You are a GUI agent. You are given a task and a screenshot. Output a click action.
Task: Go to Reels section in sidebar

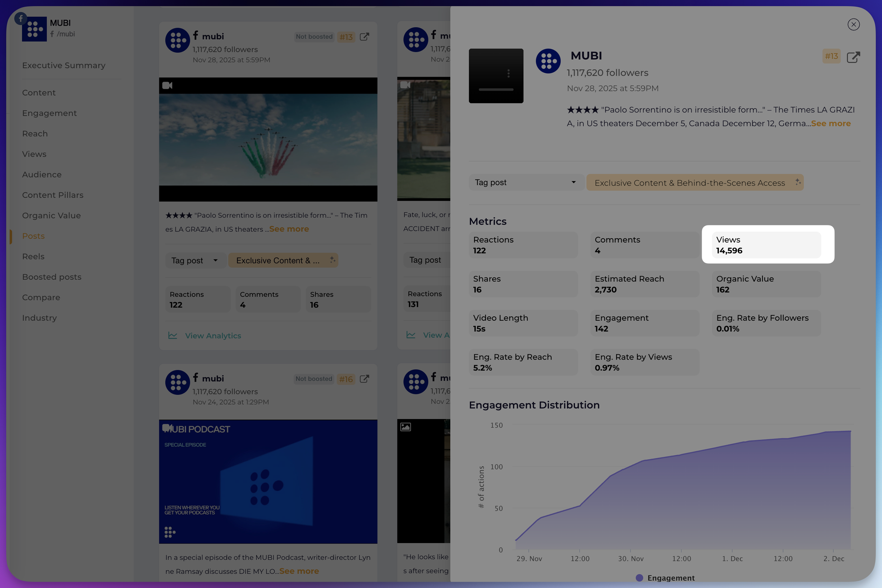pyautogui.click(x=34, y=256)
